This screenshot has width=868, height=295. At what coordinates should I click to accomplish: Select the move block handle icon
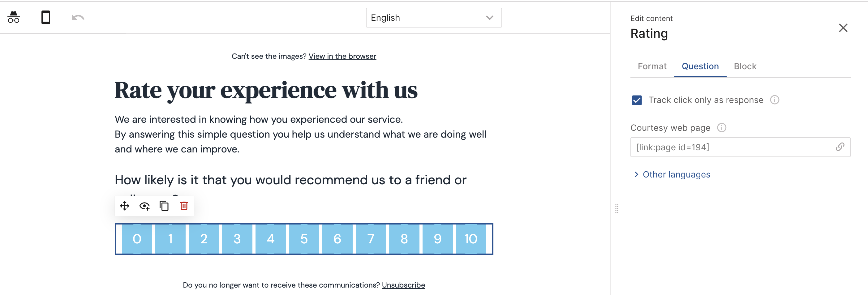(125, 206)
